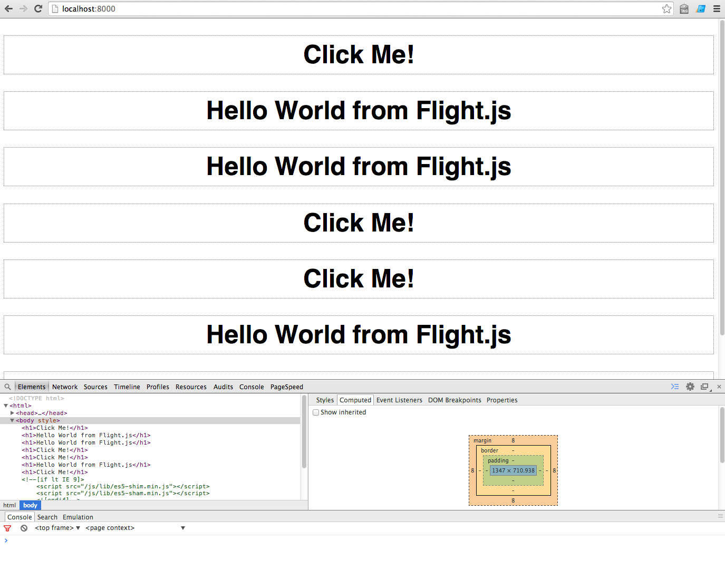The width and height of the screenshot is (725, 588).
Task: Clear the console log icon
Action: point(24,528)
